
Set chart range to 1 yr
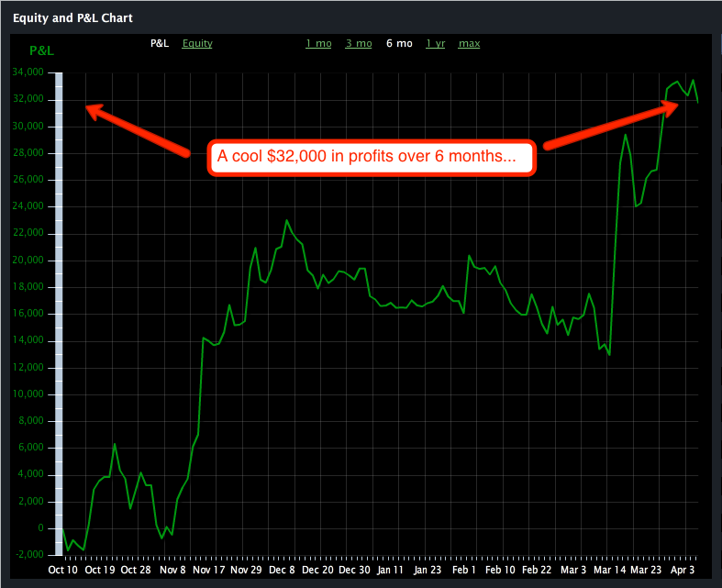435,43
